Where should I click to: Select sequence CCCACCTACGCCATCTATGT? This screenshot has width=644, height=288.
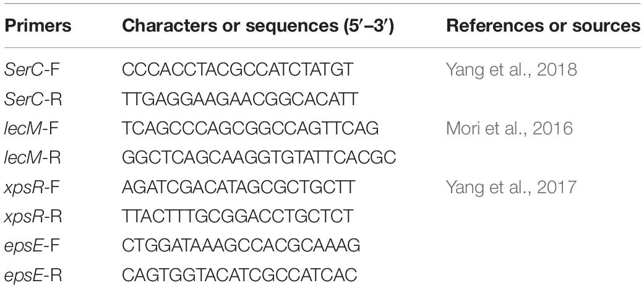[238, 70]
